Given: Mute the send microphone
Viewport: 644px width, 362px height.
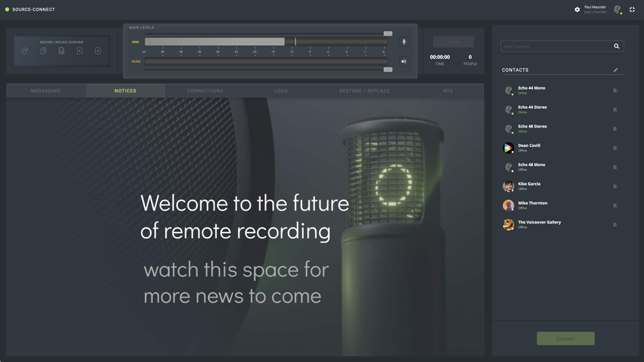Looking at the screenshot, I should [404, 42].
